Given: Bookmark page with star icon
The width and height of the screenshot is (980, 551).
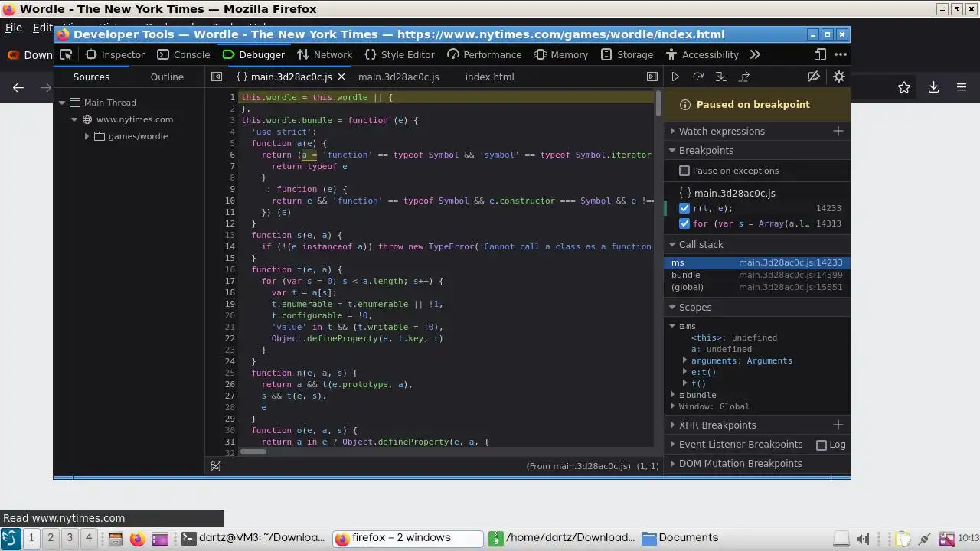Looking at the screenshot, I should 904,87.
